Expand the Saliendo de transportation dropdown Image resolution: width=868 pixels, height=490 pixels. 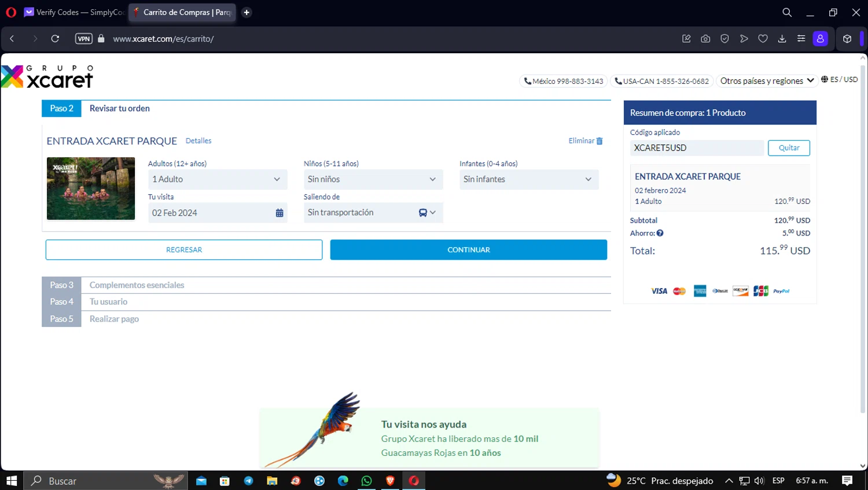pyautogui.click(x=373, y=213)
